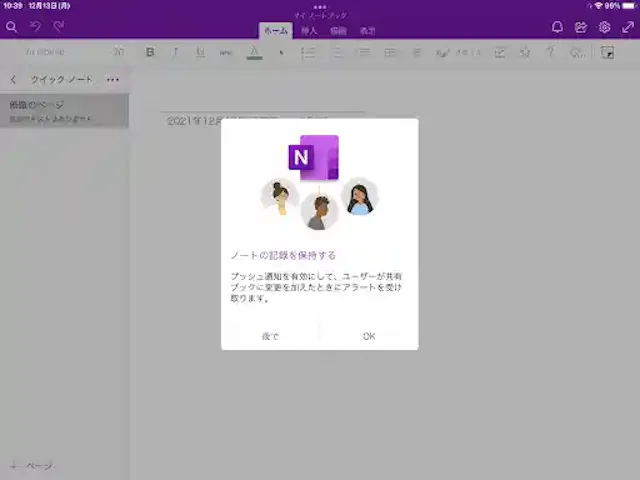
Task: Click the decrease indent icon
Action: (364, 52)
